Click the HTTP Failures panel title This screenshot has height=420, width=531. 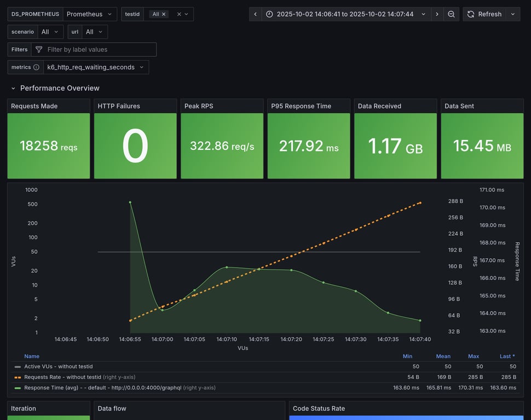[x=119, y=106]
